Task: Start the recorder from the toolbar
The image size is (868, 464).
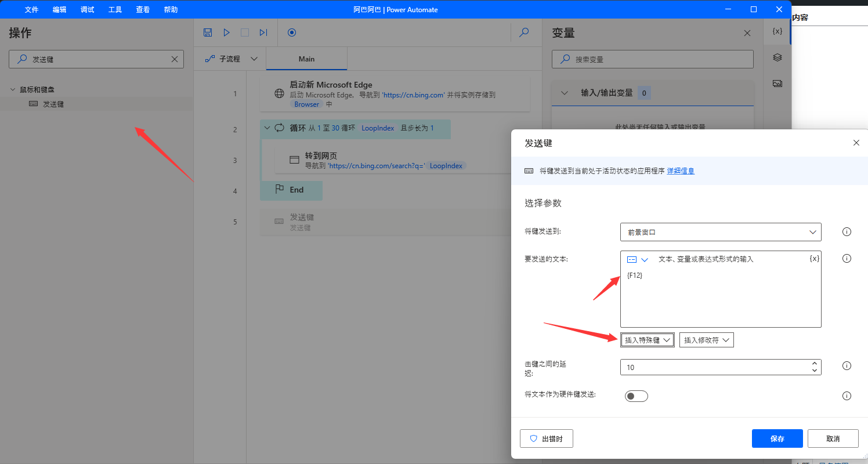Action: (x=292, y=32)
